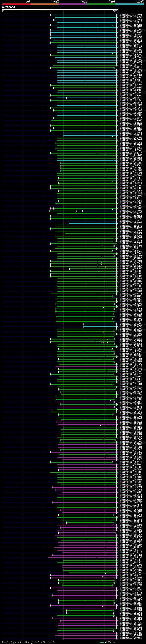Select the UniRef100_A5AF80 label
This screenshot has height=644, width=146.
click(x=131, y=35)
